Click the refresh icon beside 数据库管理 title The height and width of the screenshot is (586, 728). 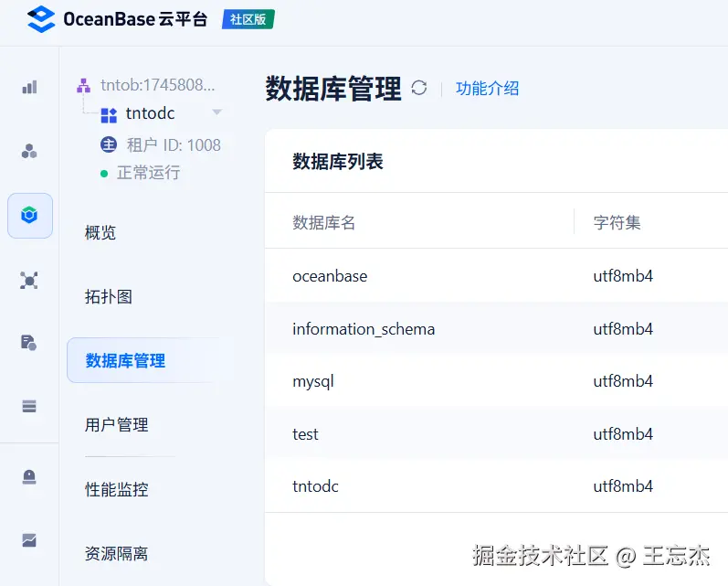tap(418, 88)
